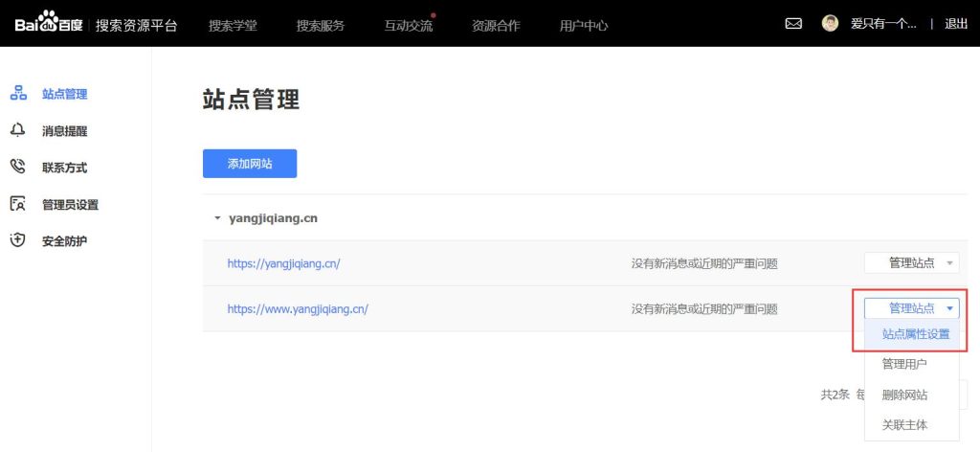
Task: Open 用户中心 in top navigation
Action: (583, 26)
